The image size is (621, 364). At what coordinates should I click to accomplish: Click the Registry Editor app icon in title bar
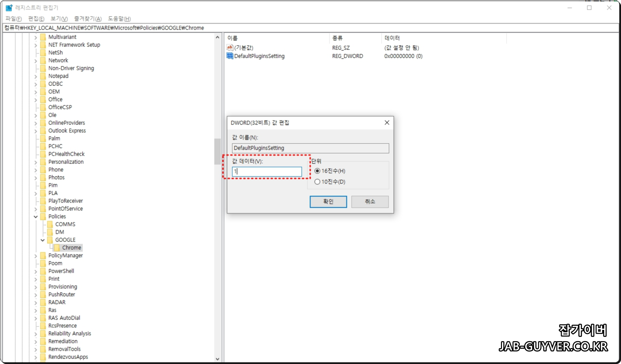tap(9, 8)
